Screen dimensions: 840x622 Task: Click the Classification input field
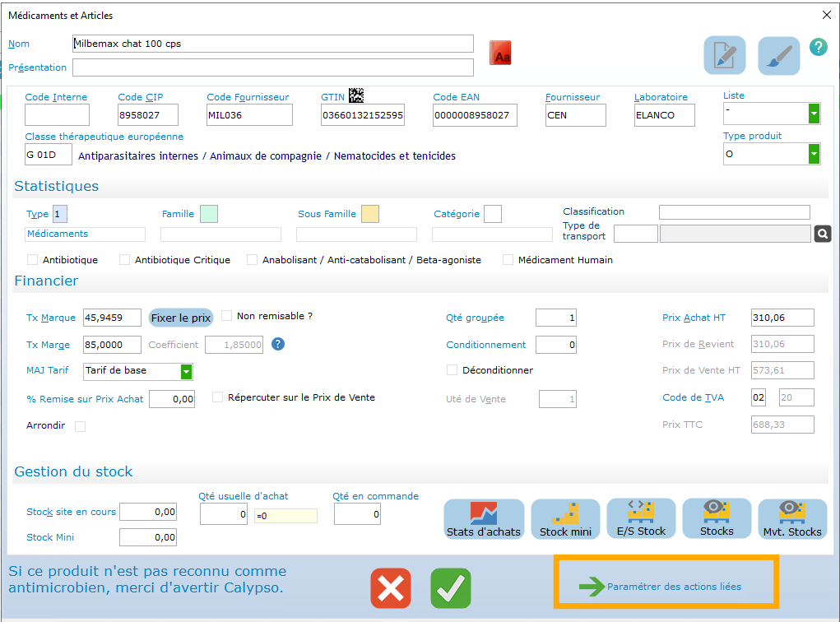click(735, 212)
